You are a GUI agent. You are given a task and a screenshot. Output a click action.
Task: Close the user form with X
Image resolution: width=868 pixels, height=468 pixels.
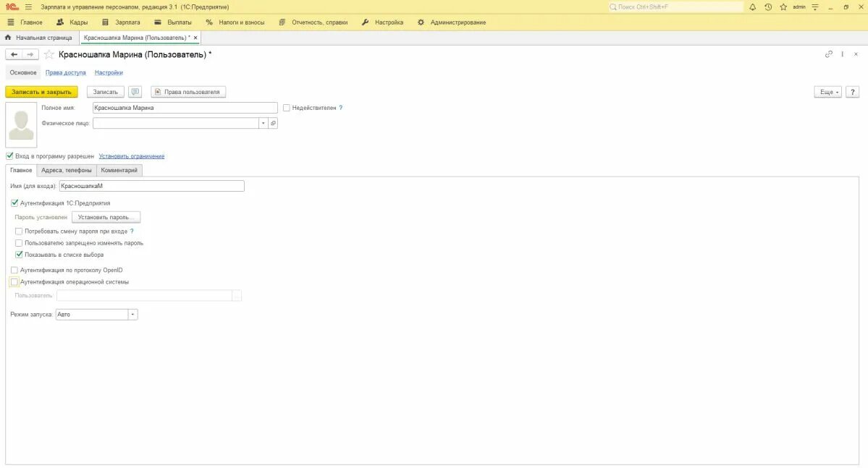coord(856,54)
